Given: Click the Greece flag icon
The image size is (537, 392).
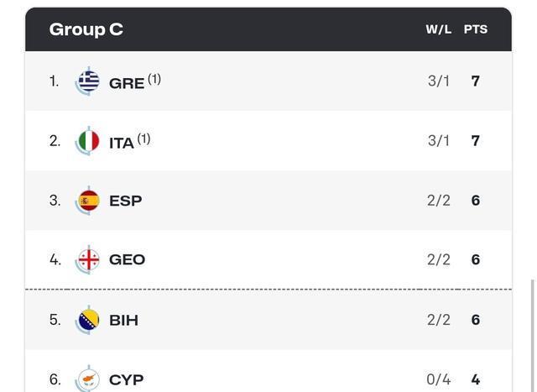Looking at the screenshot, I should click(89, 81).
